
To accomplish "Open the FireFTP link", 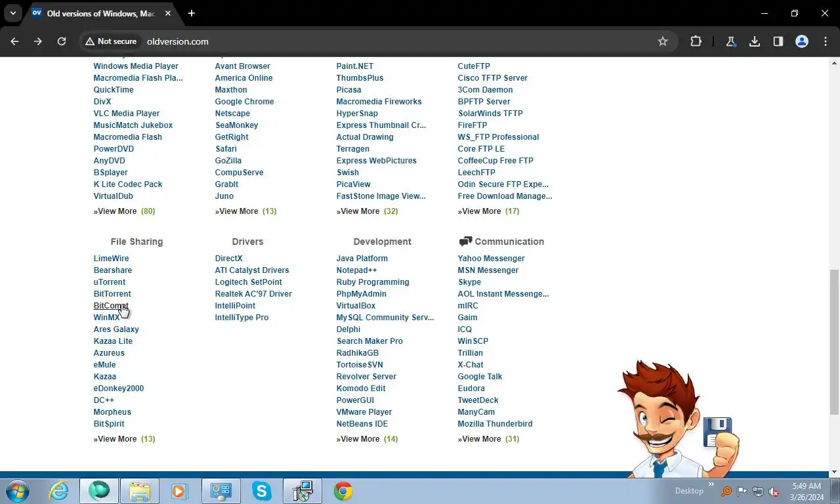I will [472, 125].
